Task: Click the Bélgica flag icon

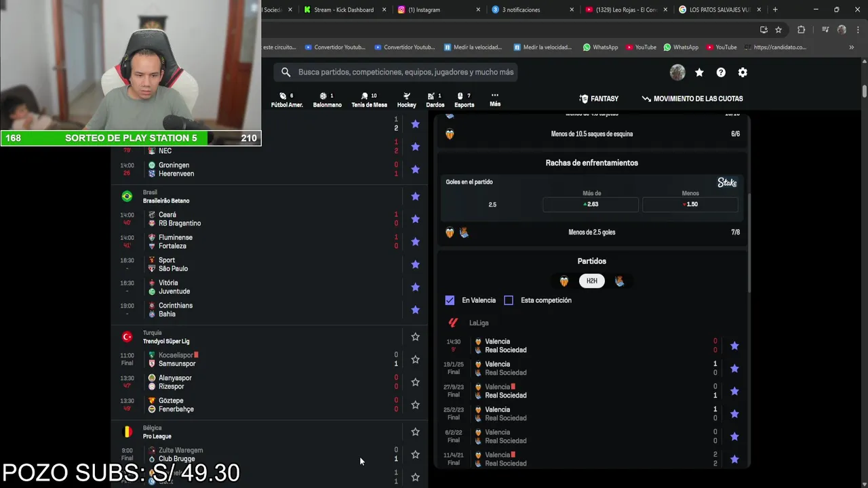Action: tap(127, 432)
